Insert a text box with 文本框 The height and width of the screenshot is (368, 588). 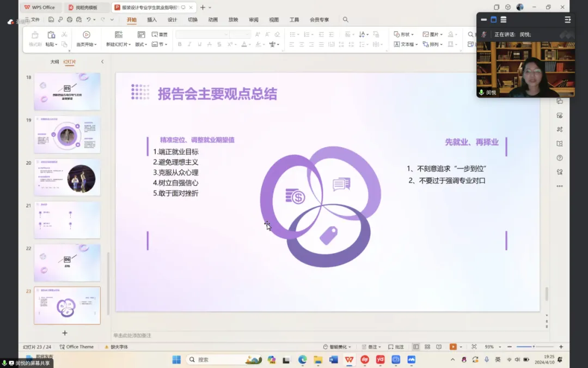(406, 44)
